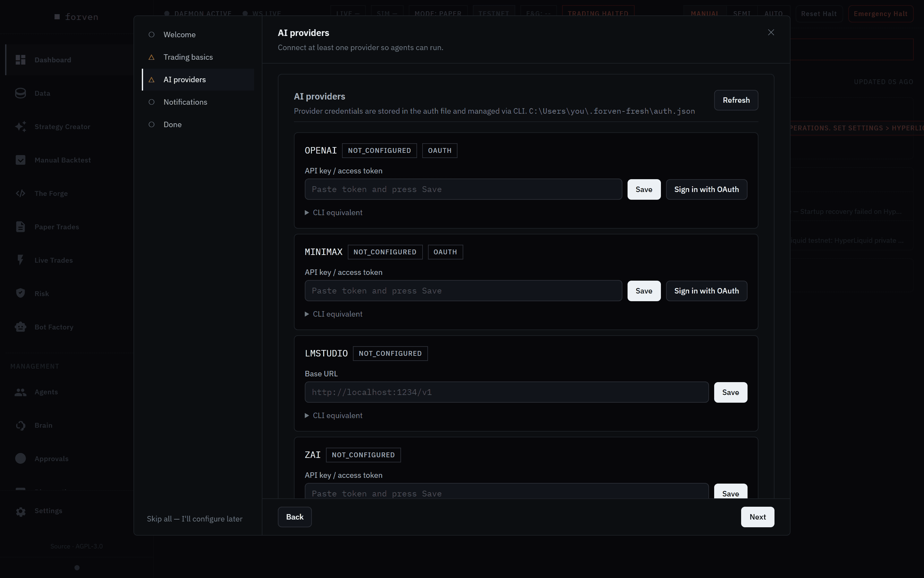Click the Brain icon in Management
The width and height of the screenshot is (924, 578).
click(21, 425)
